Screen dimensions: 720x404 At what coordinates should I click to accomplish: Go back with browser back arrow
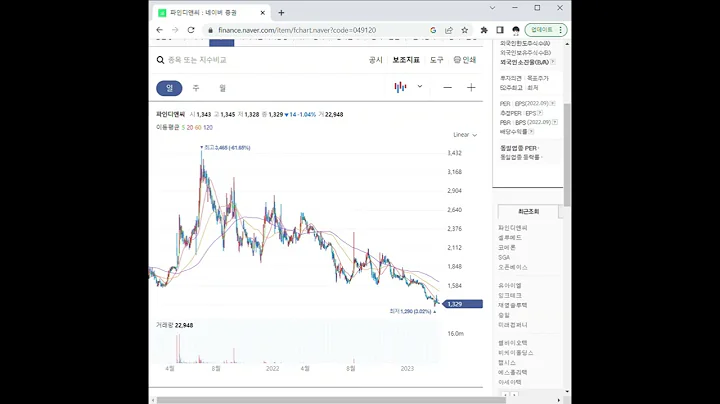point(159,30)
